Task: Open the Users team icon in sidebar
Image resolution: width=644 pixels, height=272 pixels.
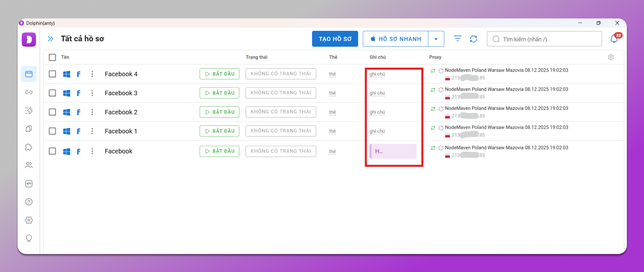Action: pyautogui.click(x=29, y=165)
